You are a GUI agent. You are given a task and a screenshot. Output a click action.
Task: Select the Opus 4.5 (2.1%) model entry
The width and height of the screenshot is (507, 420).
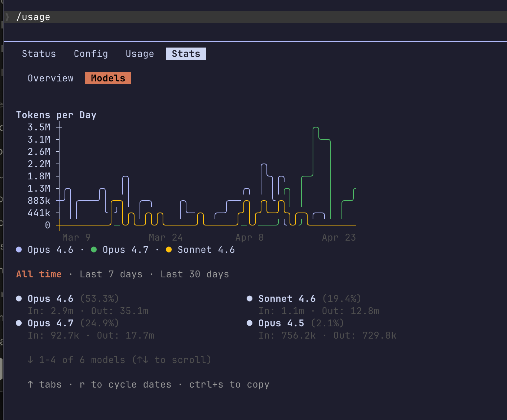tap(301, 323)
